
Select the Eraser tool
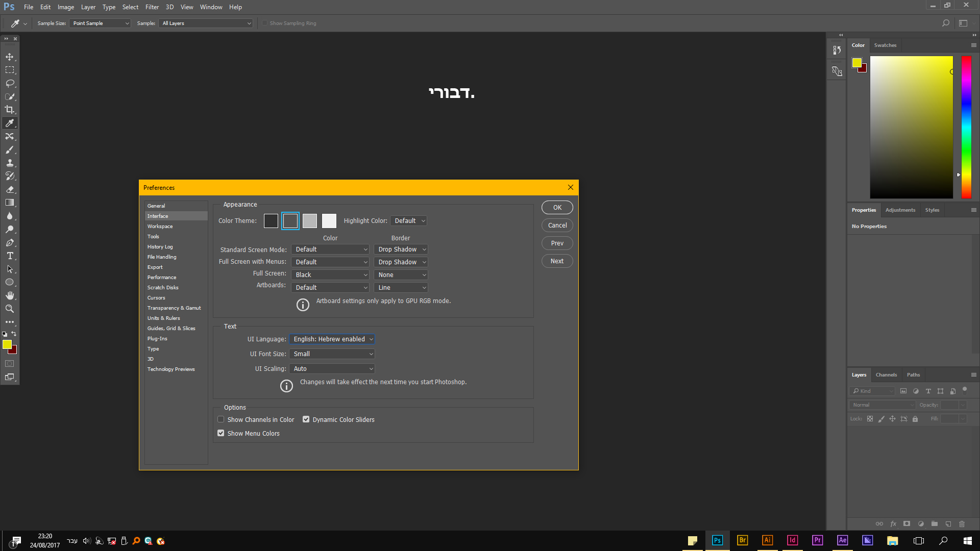10,189
